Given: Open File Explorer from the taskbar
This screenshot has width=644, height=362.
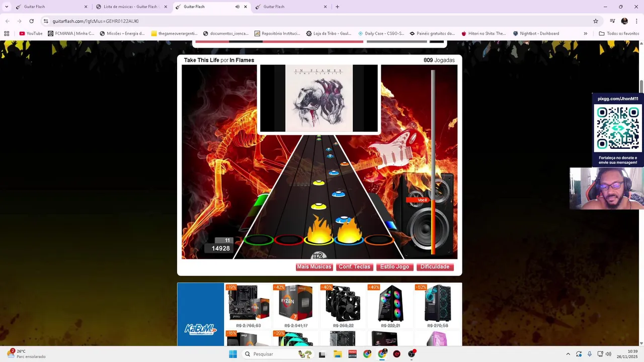Looking at the screenshot, I should coord(338,354).
